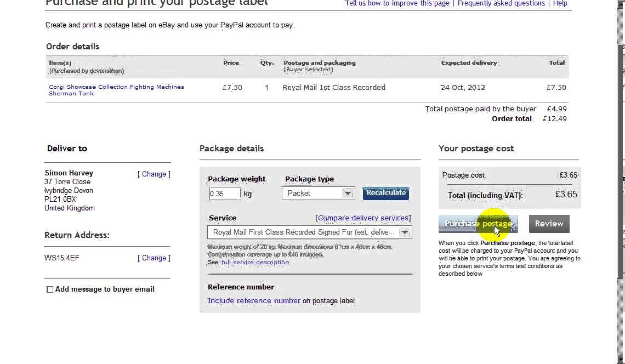Click the Package weight input field
625x364 pixels.
click(224, 194)
